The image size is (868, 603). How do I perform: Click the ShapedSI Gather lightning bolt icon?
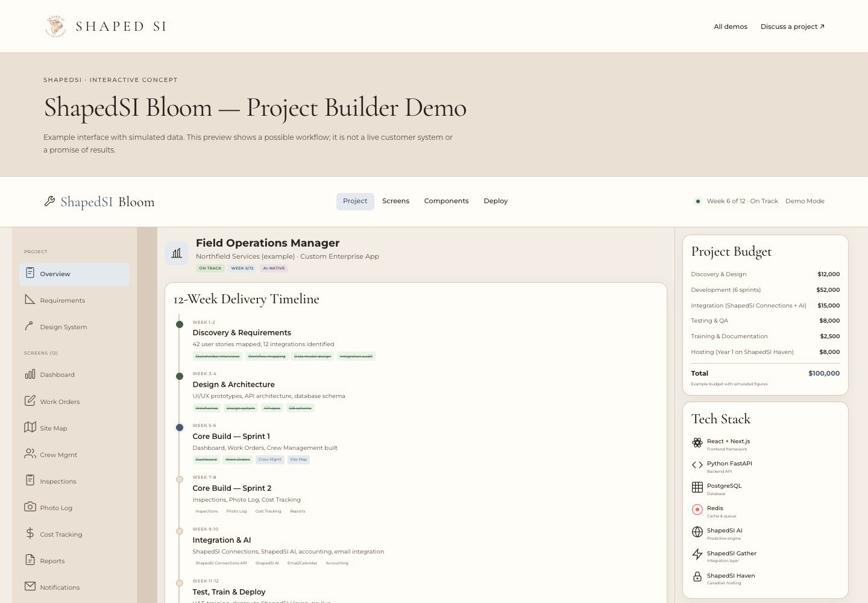pos(697,554)
